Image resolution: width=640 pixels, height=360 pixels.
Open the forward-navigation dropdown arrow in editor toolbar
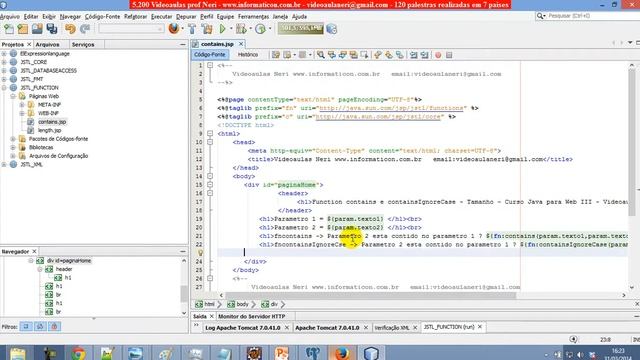coord(310,55)
